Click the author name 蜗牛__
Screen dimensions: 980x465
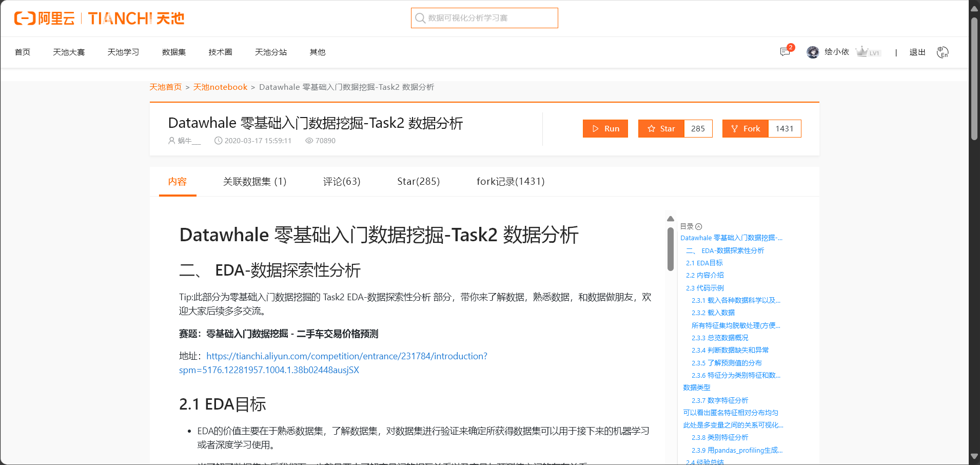tap(189, 141)
